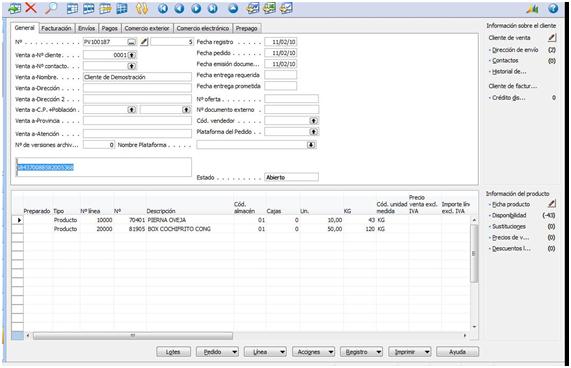Image resolution: width=571 pixels, height=368 pixels.
Task: Open lookup arrow for Venta a-Nº cliente
Action: coord(132,55)
